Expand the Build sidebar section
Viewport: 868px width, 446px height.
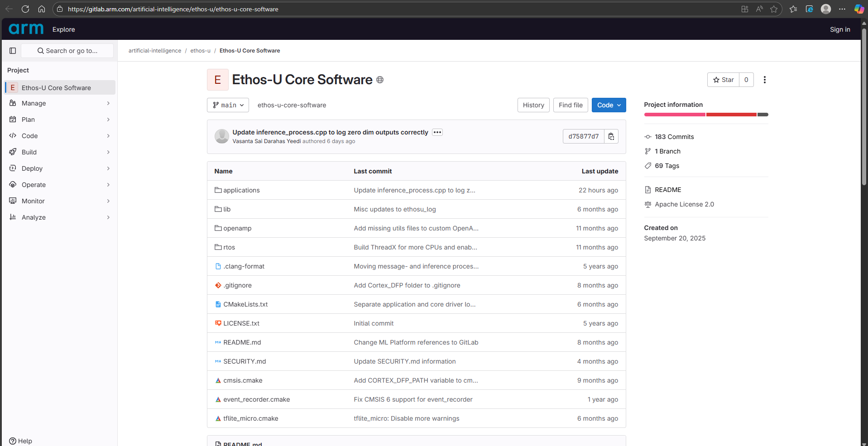pyautogui.click(x=60, y=152)
